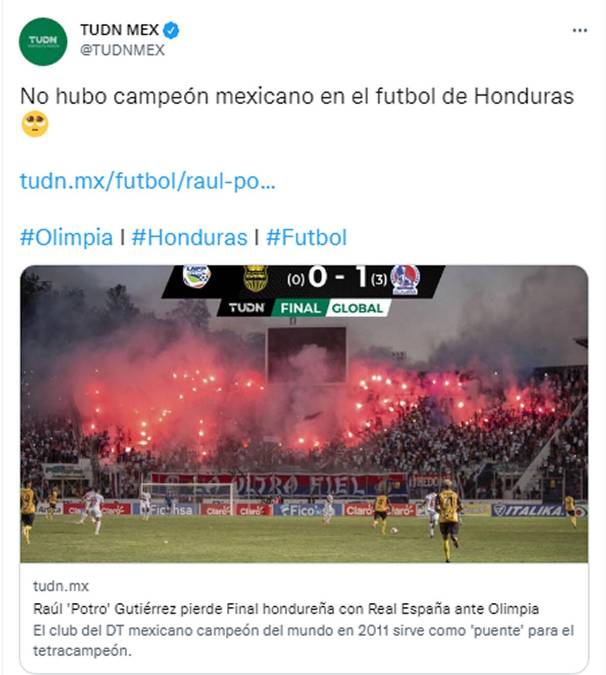Click the face emoji in the tweet
Viewport: 606px width, 675px height.
coord(35,125)
